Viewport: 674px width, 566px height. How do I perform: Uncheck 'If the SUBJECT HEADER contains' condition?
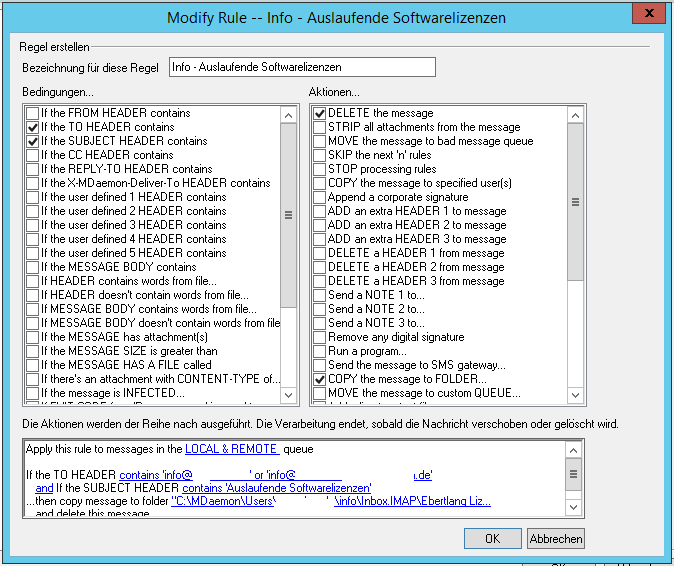[x=33, y=141]
